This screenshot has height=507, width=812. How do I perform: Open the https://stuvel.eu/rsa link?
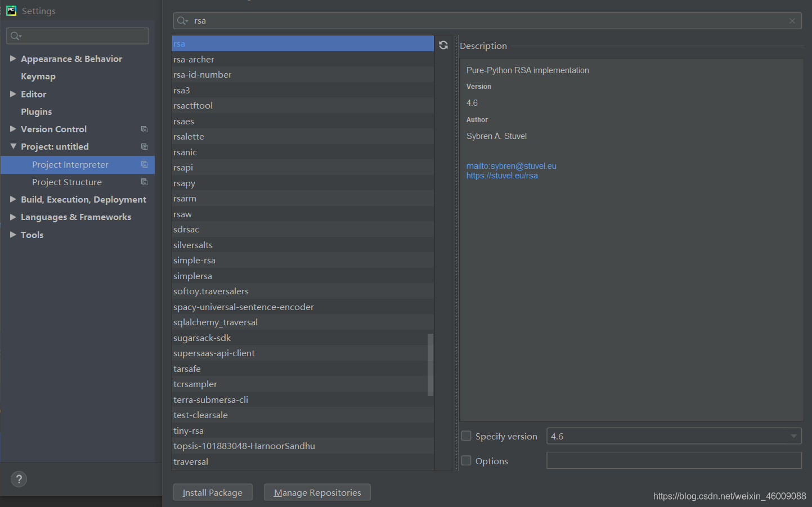pyautogui.click(x=502, y=176)
